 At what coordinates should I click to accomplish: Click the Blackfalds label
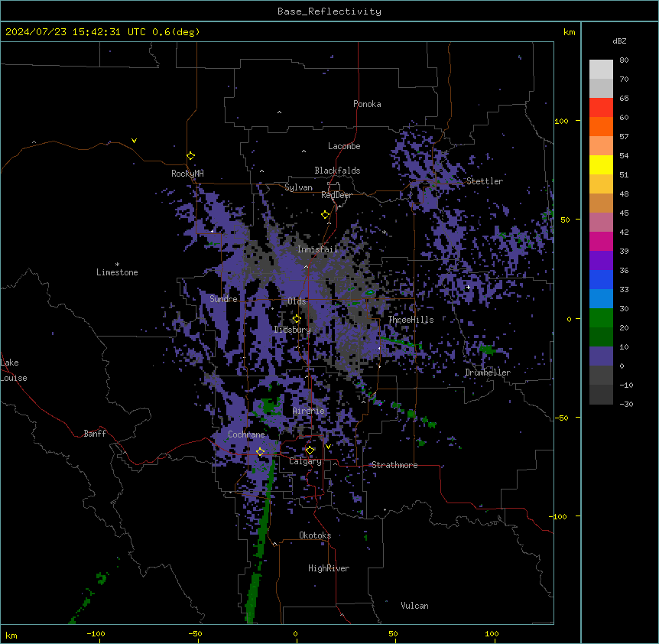click(x=337, y=171)
